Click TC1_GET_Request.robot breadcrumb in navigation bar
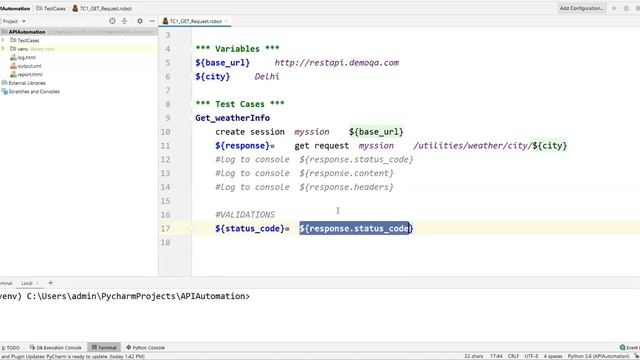Image resolution: width=640 pixels, height=360 pixels. (102, 8)
